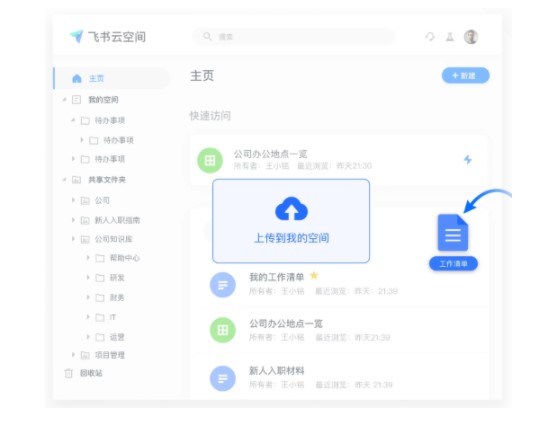Expand the IT folder arrow

pyautogui.click(x=88, y=317)
